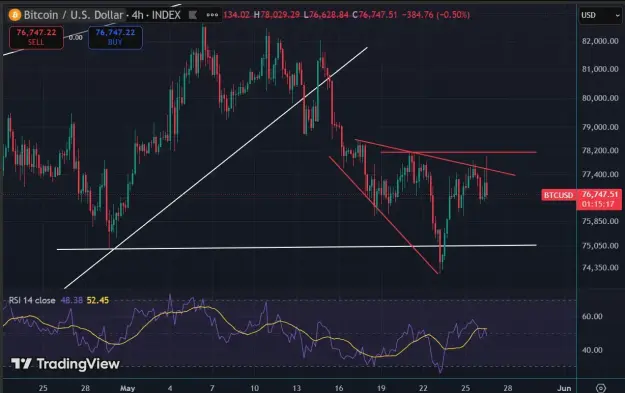Open chart settings gear on time axis

[x=601, y=388]
